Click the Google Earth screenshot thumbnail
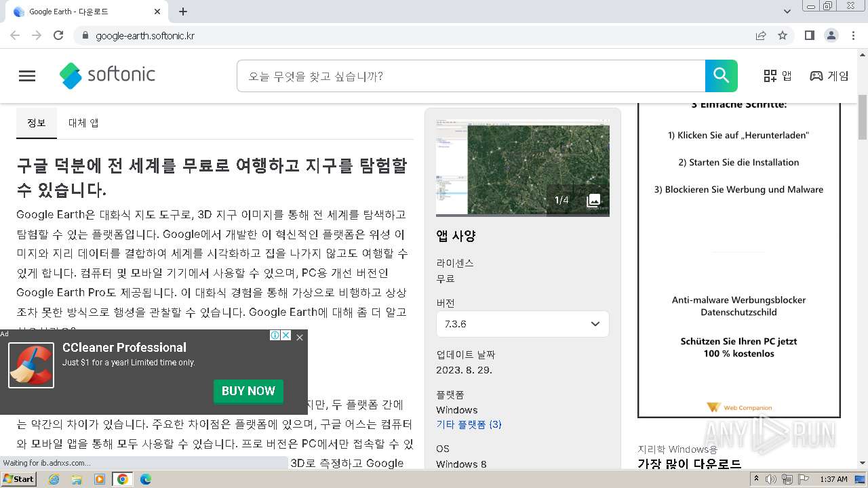The image size is (868, 488). point(523,168)
